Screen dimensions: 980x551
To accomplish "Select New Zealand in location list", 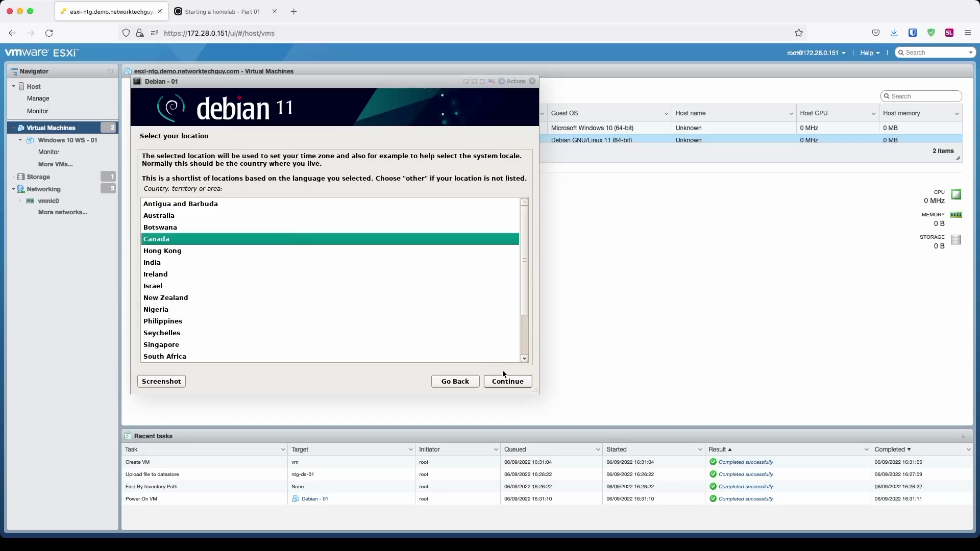I will click(x=330, y=297).
